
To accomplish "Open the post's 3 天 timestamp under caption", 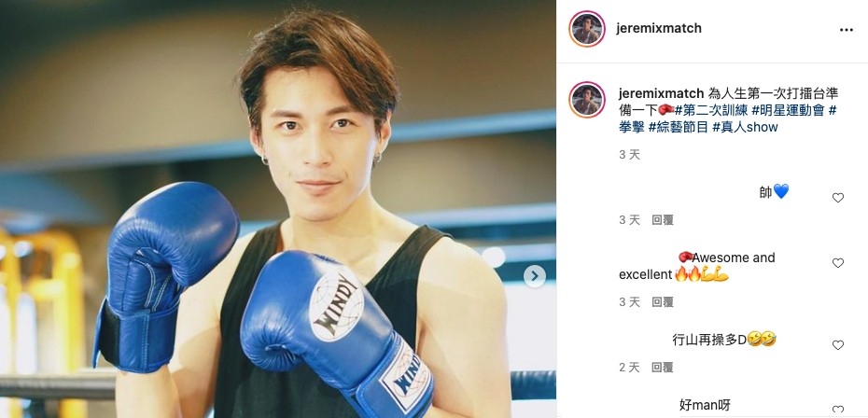I will pos(629,155).
